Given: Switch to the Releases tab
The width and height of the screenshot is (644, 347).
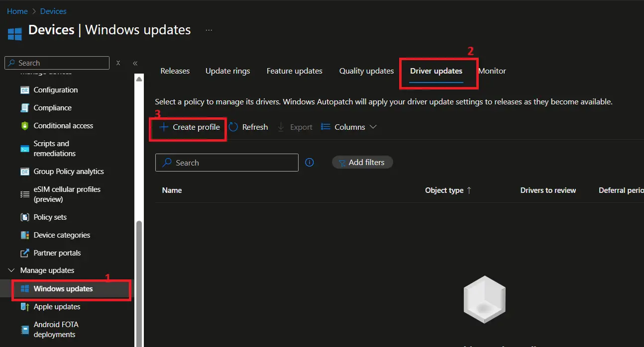Looking at the screenshot, I should click(175, 71).
